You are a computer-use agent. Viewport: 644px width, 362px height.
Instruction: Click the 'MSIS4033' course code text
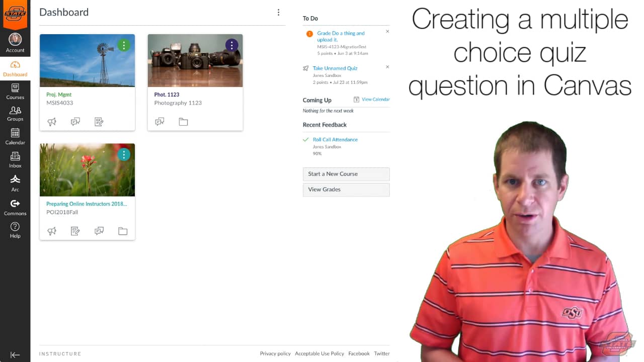(59, 103)
